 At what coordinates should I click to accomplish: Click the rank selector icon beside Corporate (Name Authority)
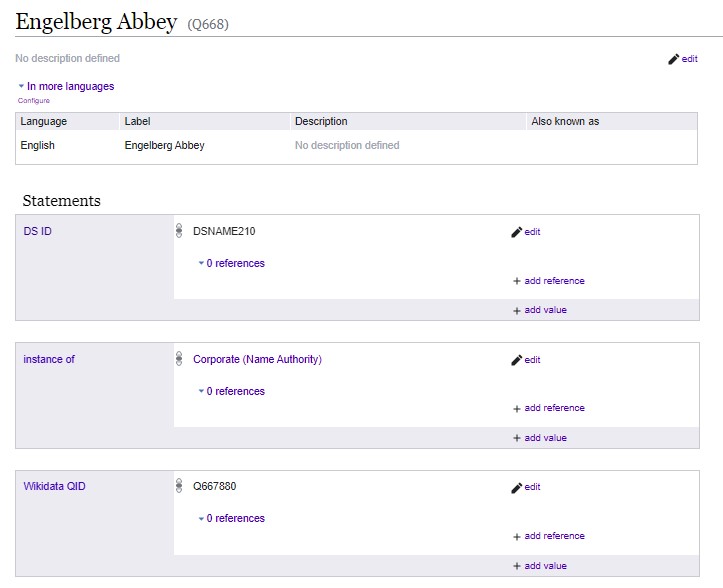[x=179, y=358]
